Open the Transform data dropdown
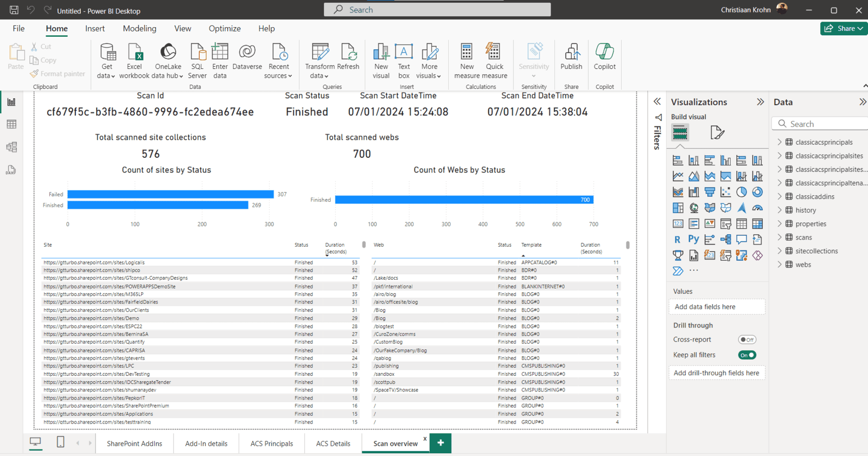The height and width of the screenshot is (456, 868). pos(320,71)
